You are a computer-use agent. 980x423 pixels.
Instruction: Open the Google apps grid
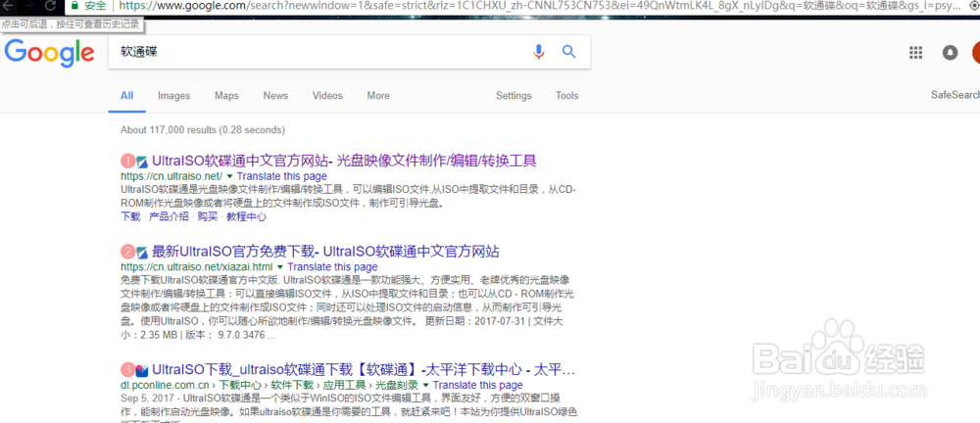(x=915, y=53)
